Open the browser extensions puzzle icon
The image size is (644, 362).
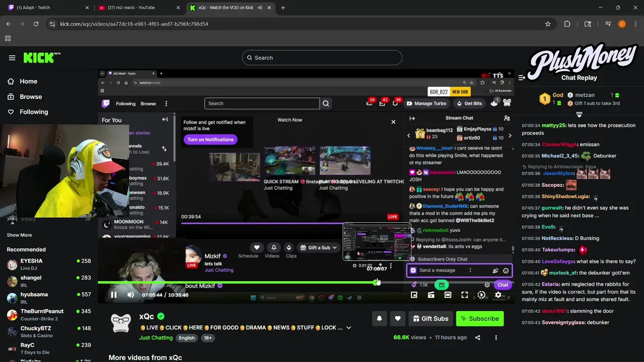coord(567,24)
